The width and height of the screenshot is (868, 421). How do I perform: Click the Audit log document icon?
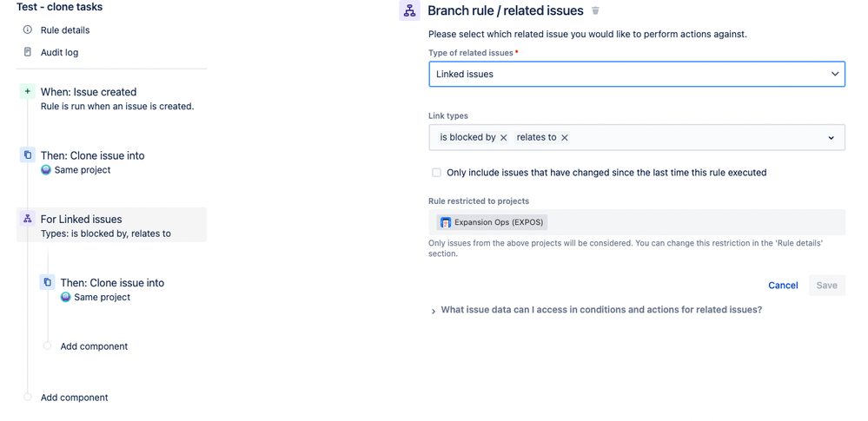click(28, 52)
